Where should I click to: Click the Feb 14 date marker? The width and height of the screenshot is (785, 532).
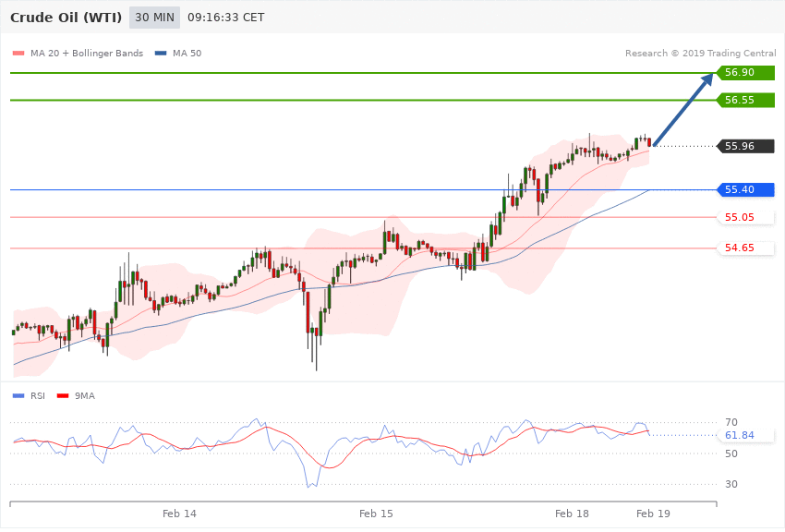[x=179, y=514]
